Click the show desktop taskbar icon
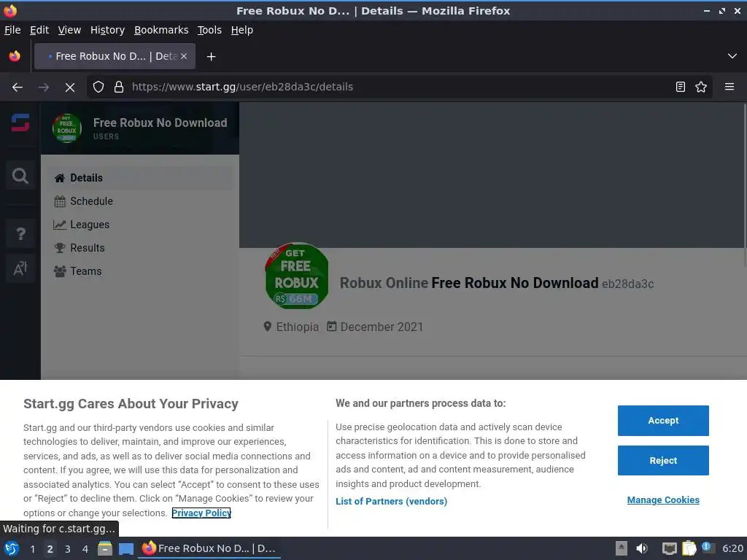The height and width of the screenshot is (560, 747). pos(125,549)
